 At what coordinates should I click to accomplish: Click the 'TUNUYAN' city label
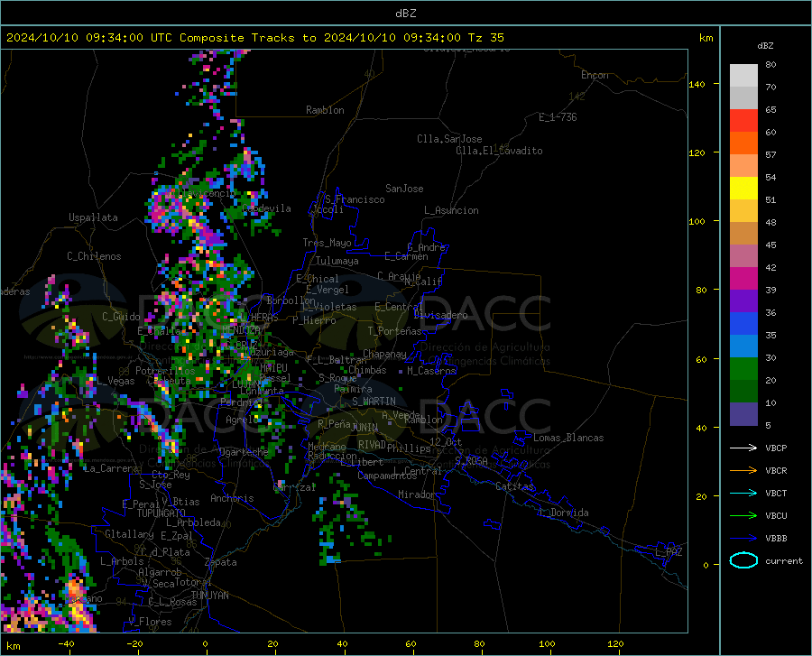coord(209,595)
